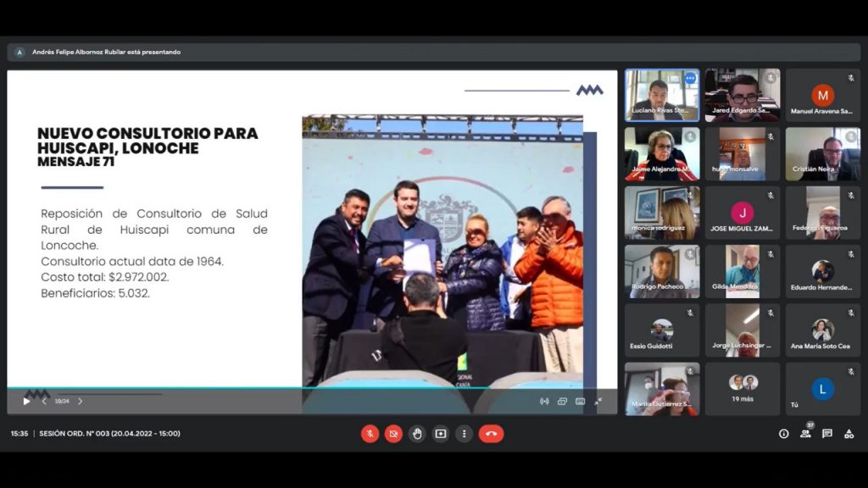The image size is (868, 488).
Task: Open the activities panel icon
Action: pos(849,434)
